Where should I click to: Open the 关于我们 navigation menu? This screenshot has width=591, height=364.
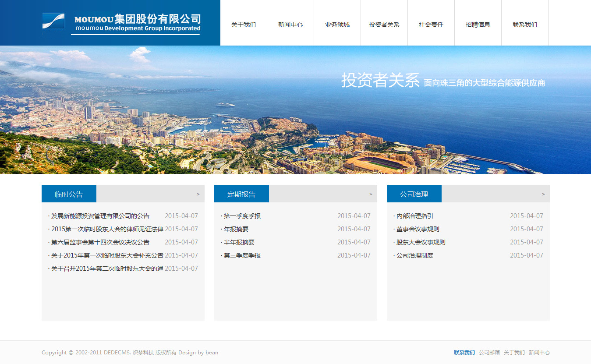pos(244,25)
